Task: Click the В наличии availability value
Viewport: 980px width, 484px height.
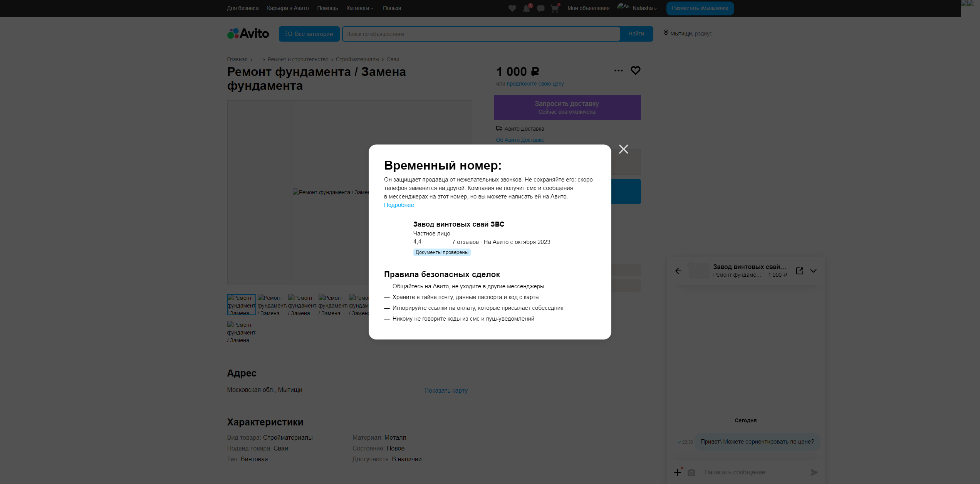Action: [407, 459]
